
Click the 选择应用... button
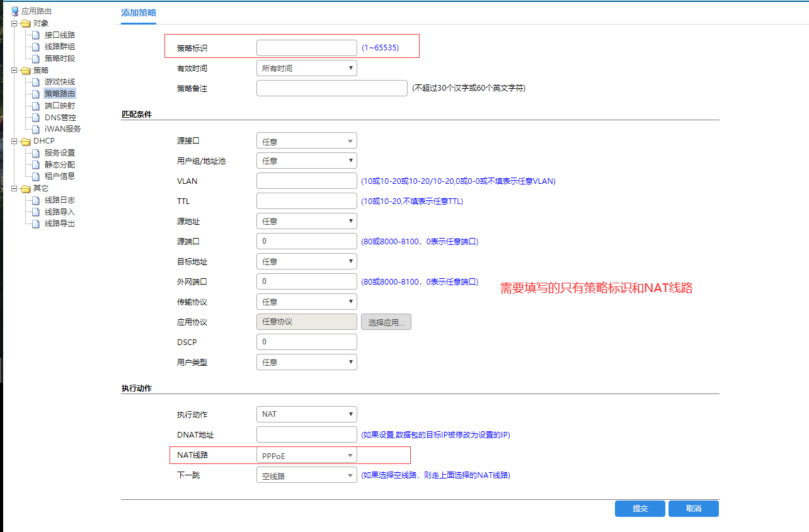pyautogui.click(x=386, y=322)
